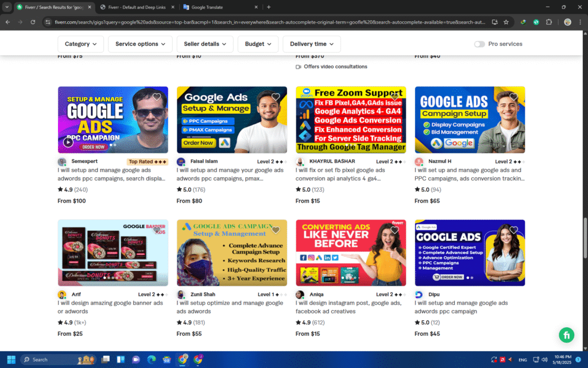Screen dimensions: 588x368
Task: Open Windows Start menu
Action: (11, 359)
